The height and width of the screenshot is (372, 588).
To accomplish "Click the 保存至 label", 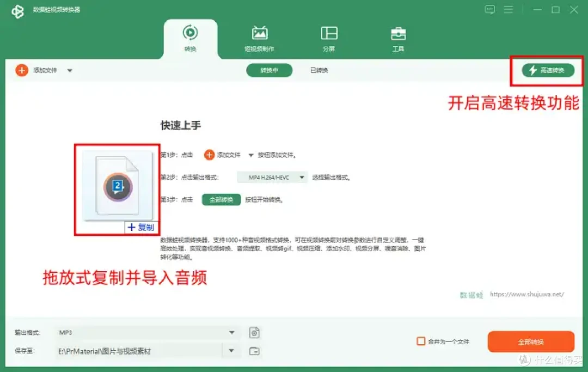I will (24, 351).
